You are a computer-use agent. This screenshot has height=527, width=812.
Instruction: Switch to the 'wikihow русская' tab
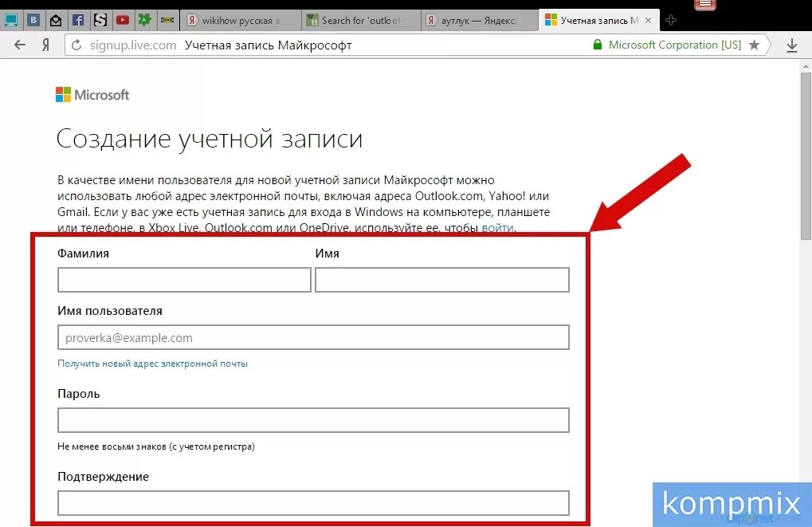pyautogui.click(x=241, y=21)
